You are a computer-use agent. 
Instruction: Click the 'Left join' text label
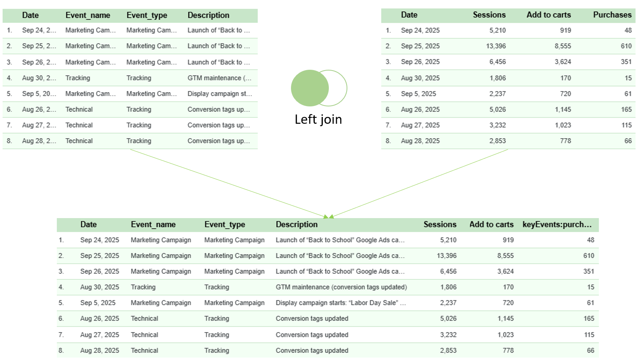click(318, 119)
